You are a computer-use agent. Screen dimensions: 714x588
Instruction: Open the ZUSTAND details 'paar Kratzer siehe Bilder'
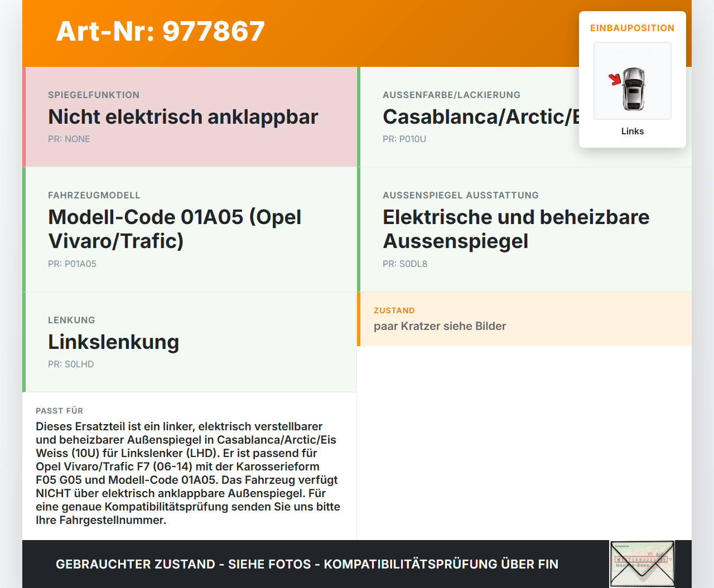(x=440, y=326)
